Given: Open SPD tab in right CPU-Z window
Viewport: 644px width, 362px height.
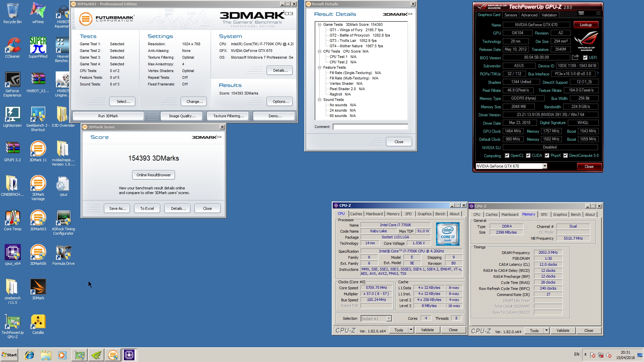Looking at the screenshot, I should [544, 215].
